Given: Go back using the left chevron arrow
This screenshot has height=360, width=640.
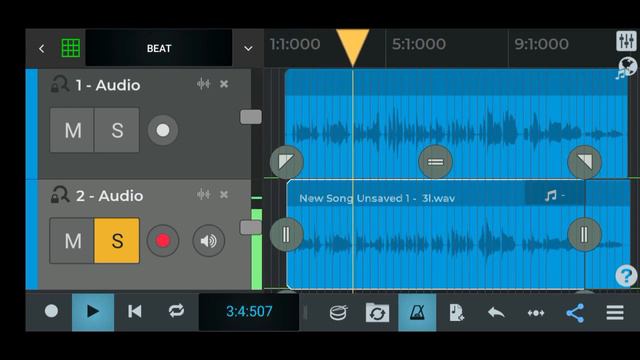Looking at the screenshot, I should click(42, 49).
